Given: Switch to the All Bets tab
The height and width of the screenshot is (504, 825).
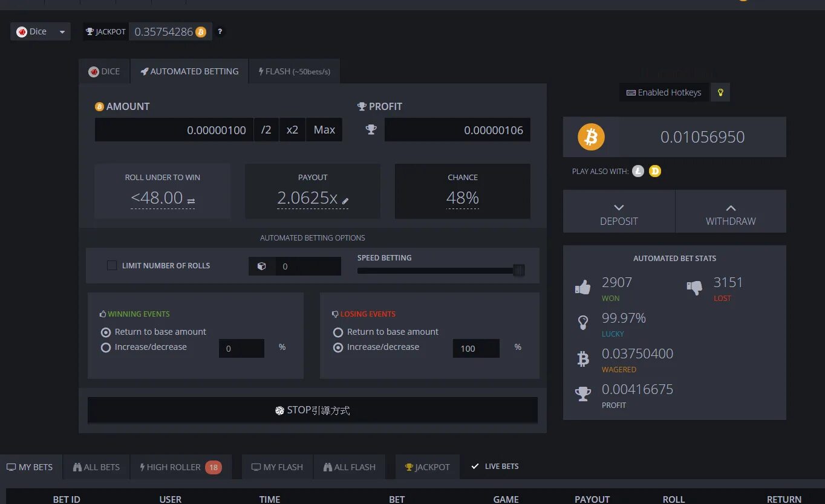Looking at the screenshot, I should [96, 467].
